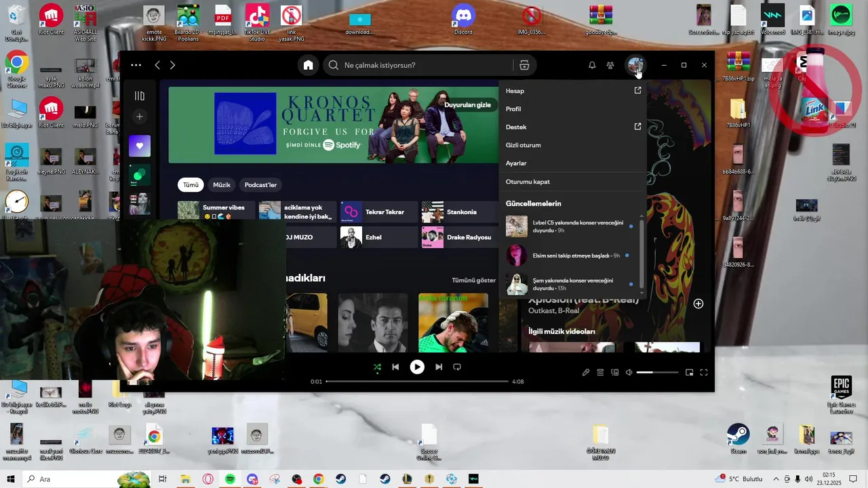This screenshot has width=868, height=488.
Task: Navigate forward with the right arrow
Action: [x=172, y=65]
